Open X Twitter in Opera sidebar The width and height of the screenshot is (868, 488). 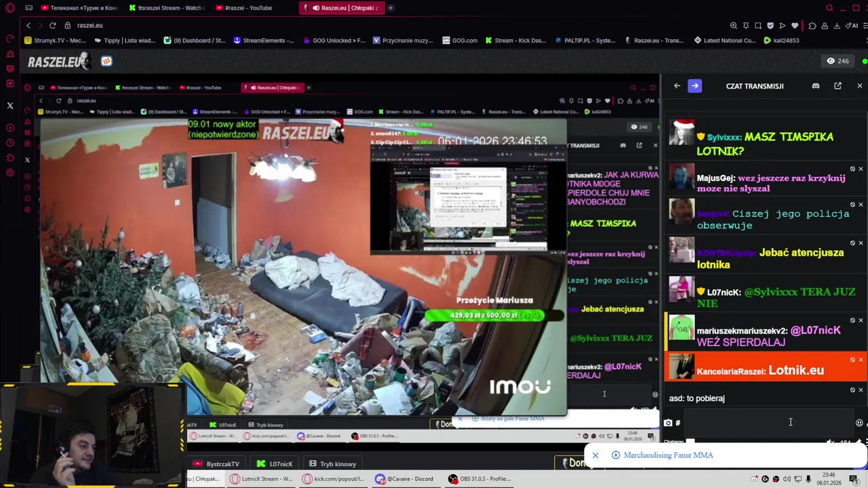pos(10,106)
